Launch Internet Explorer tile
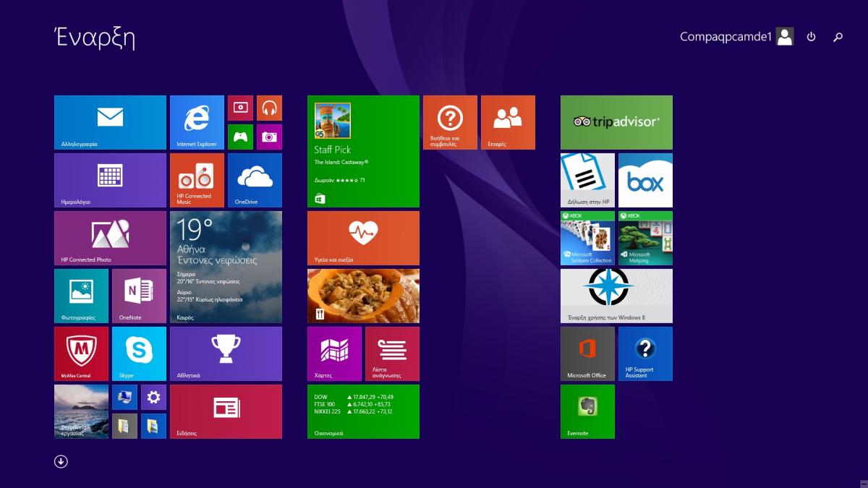868x488 pixels. pyautogui.click(x=197, y=122)
